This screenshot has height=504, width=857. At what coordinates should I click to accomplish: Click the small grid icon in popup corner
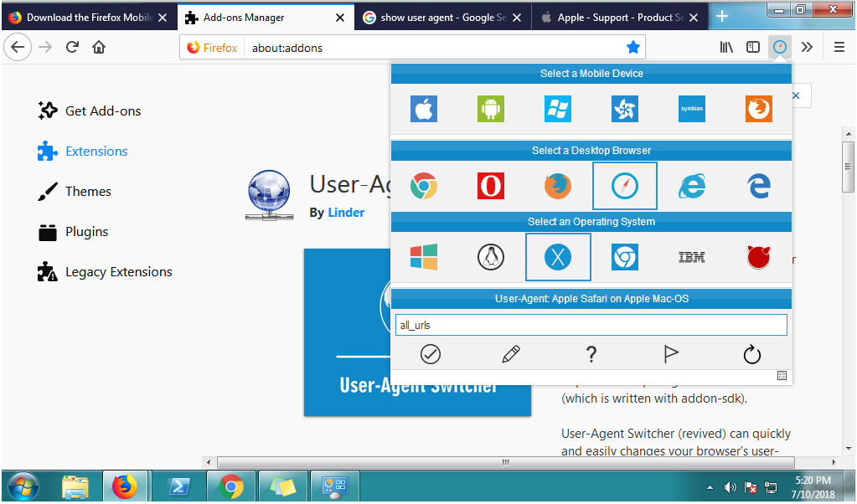coord(782,375)
